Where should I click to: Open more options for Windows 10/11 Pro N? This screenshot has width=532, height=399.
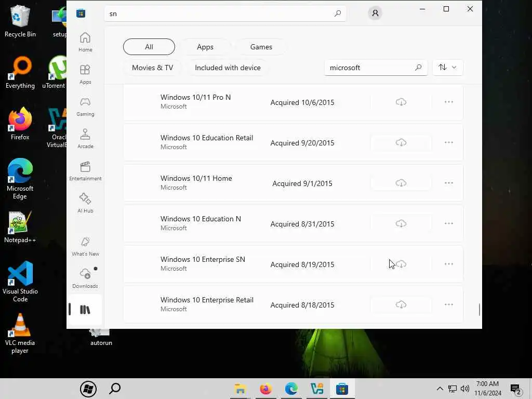tap(448, 102)
